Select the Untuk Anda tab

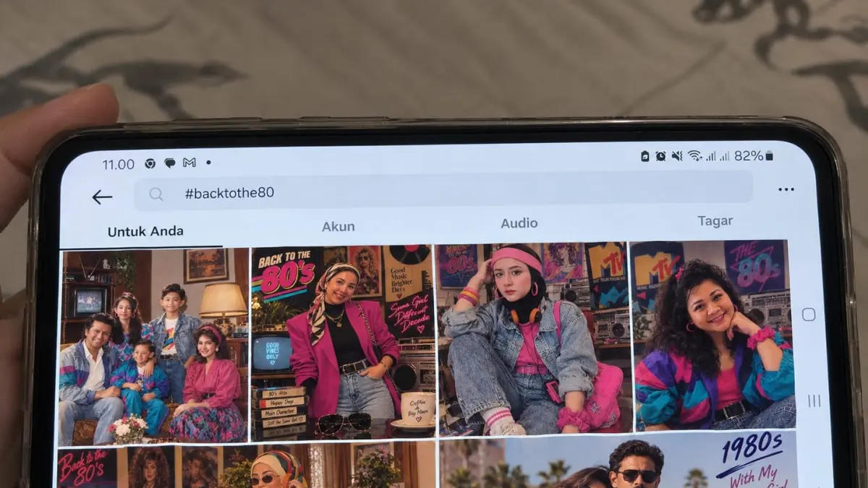tap(145, 231)
